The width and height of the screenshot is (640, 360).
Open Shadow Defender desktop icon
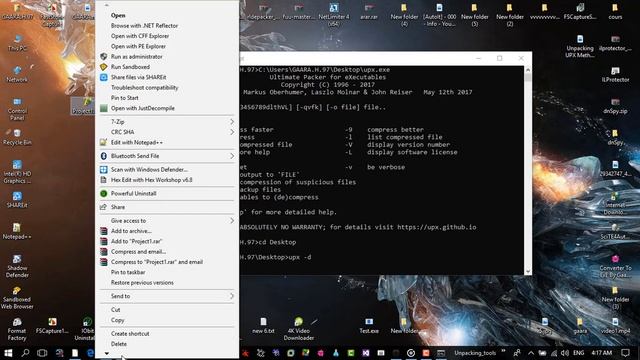point(17,266)
